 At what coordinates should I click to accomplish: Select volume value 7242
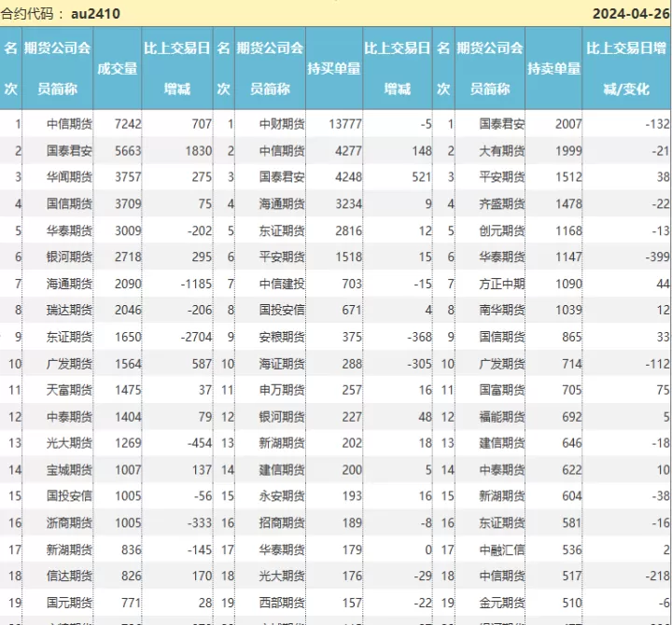pos(128,124)
